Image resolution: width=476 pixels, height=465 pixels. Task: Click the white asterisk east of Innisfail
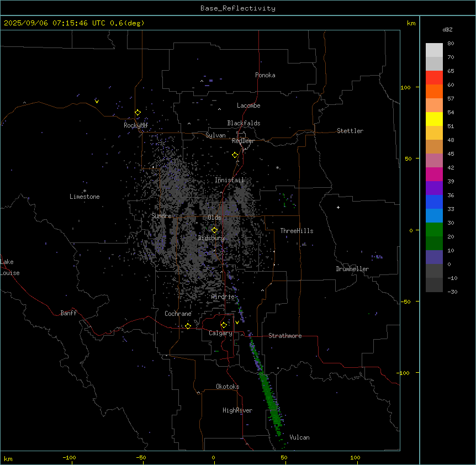277,167
